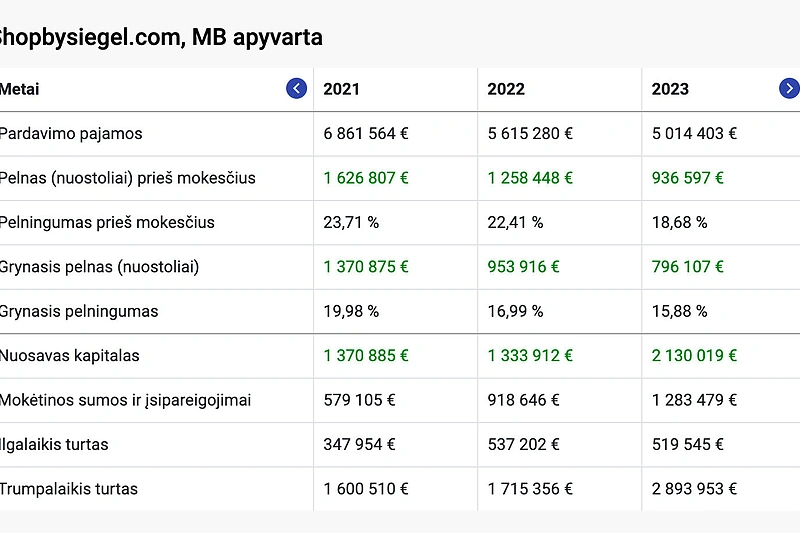The width and height of the screenshot is (800, 533).
Task: Click the Pelningumas prieš mokesčius label
Action: pyautogui.click(x=107, y=222)
